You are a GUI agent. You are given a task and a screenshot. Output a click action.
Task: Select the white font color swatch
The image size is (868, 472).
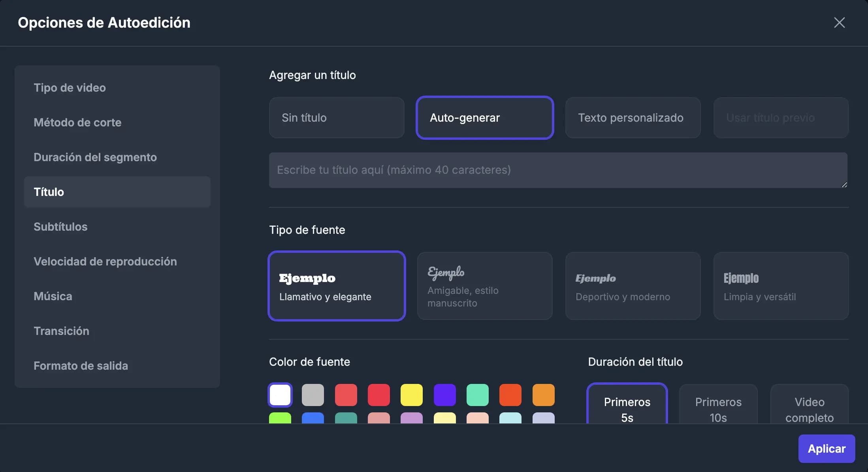click(x=280, y=395)
